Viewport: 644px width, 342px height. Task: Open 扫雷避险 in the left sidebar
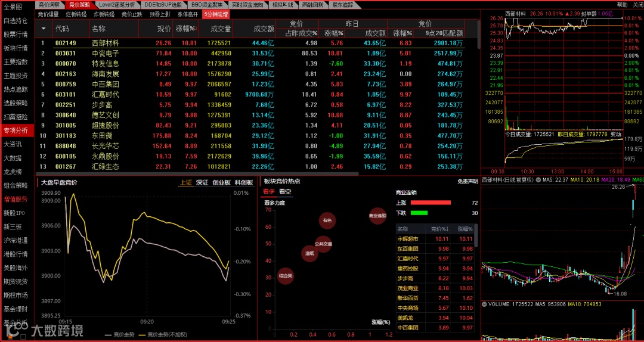tap(17, 117)
